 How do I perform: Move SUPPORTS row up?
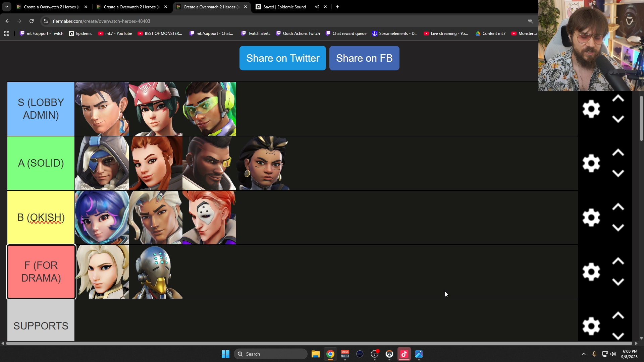(618, 316)
